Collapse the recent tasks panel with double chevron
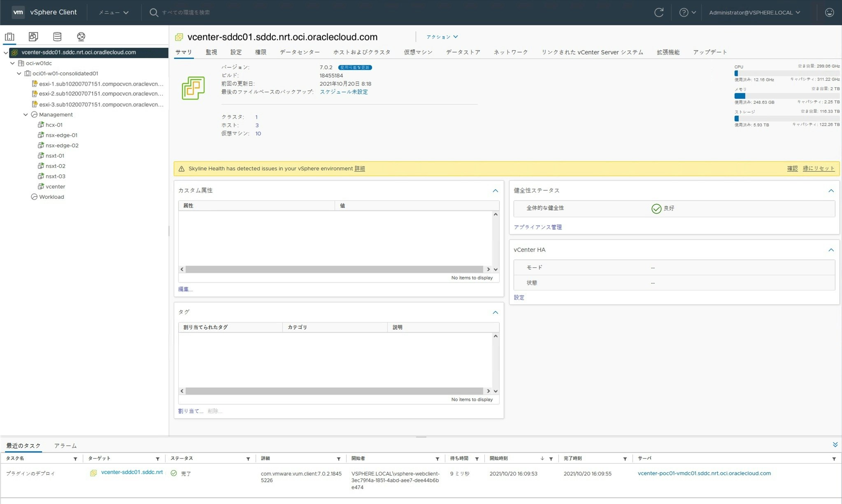842x504 pixels. (835, 445)
